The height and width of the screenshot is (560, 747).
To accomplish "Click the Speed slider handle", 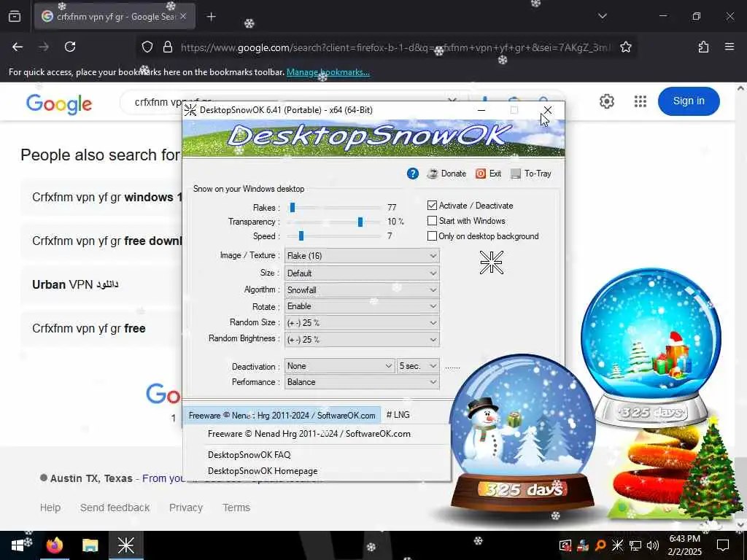I will coord(301,236).
